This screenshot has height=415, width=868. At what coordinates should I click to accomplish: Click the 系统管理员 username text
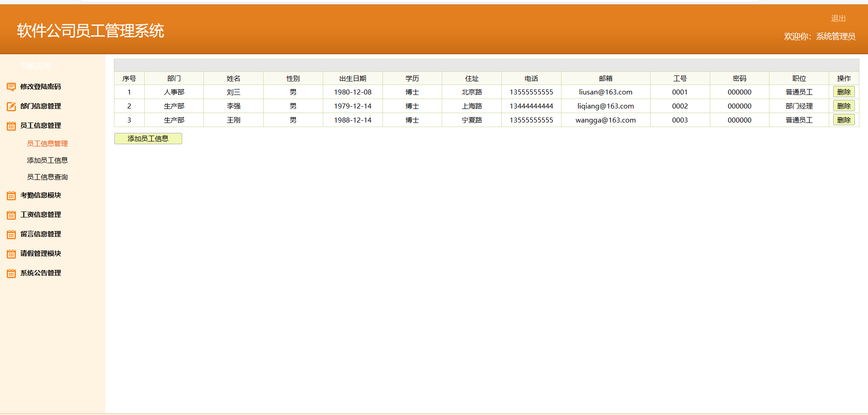835,36
